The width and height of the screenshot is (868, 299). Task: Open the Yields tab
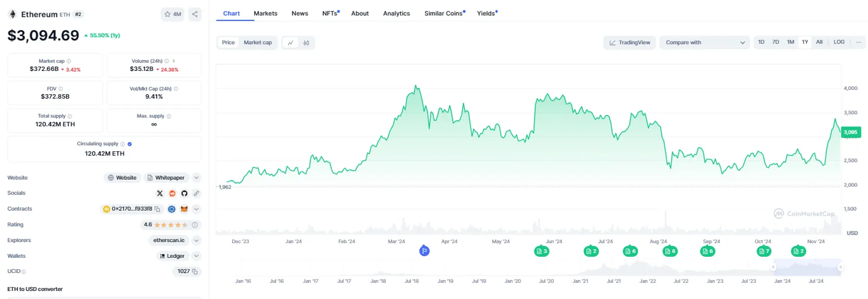[x=487, y=14]
